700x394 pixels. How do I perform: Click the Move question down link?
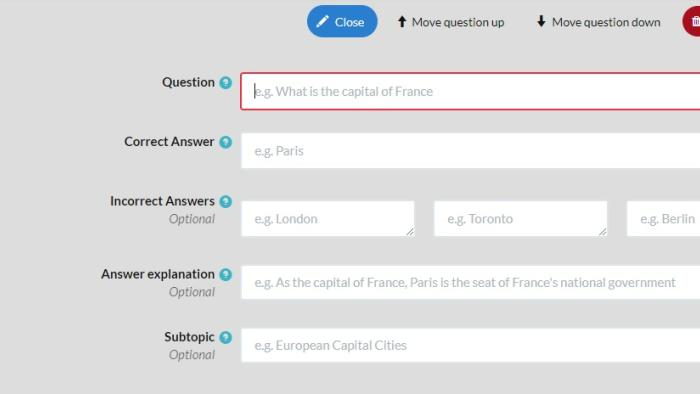(x=598, y=22)
